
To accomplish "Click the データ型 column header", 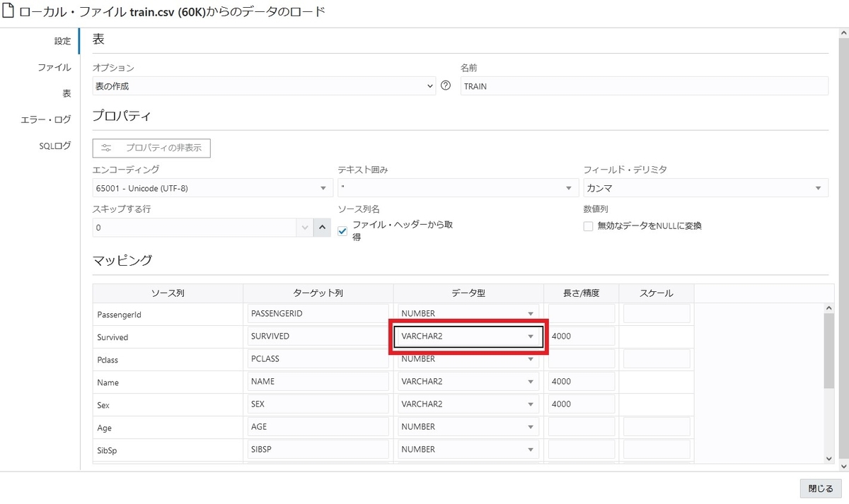I will click(468, 293).
